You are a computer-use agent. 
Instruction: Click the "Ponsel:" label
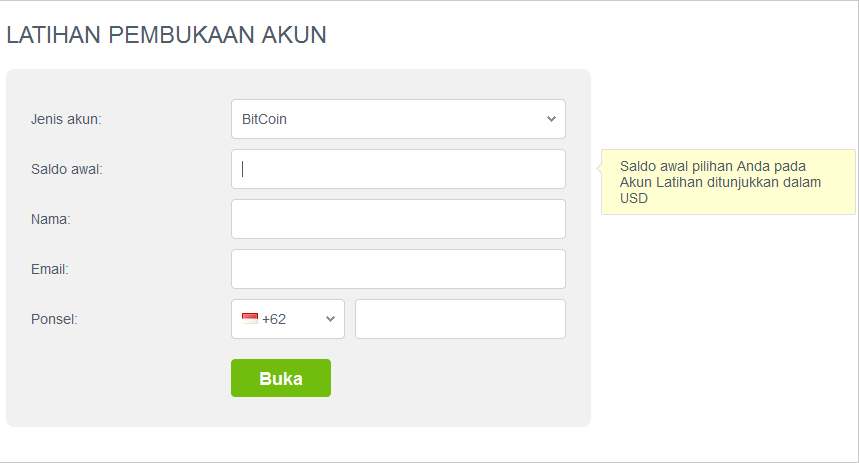coord(54,319)
